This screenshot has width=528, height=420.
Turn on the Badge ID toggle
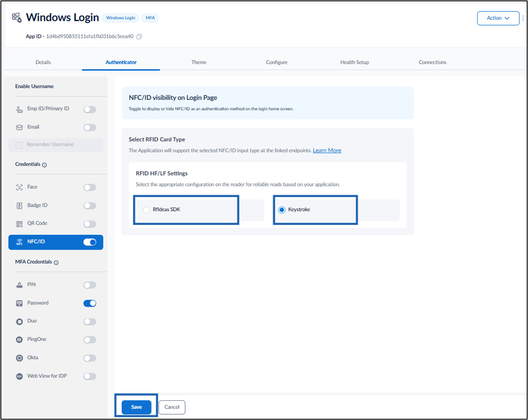[x=90, y=205]
